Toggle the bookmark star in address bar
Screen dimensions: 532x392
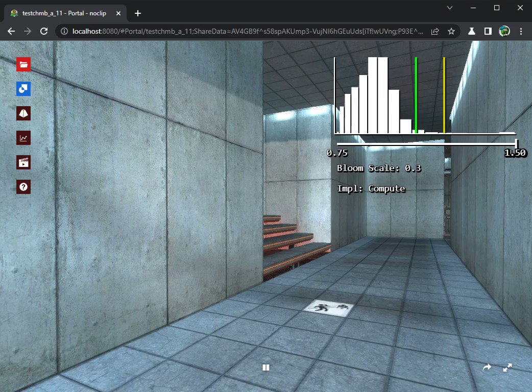(451, 31)
